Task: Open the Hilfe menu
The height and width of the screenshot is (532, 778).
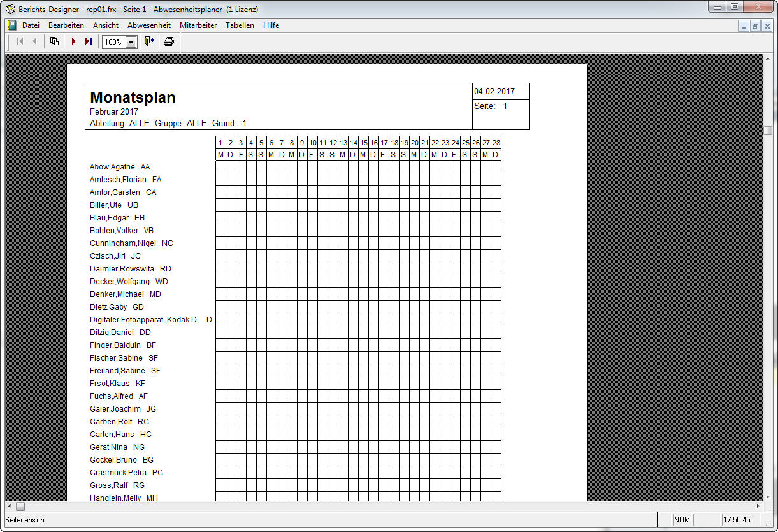Action: pos(271,25)
